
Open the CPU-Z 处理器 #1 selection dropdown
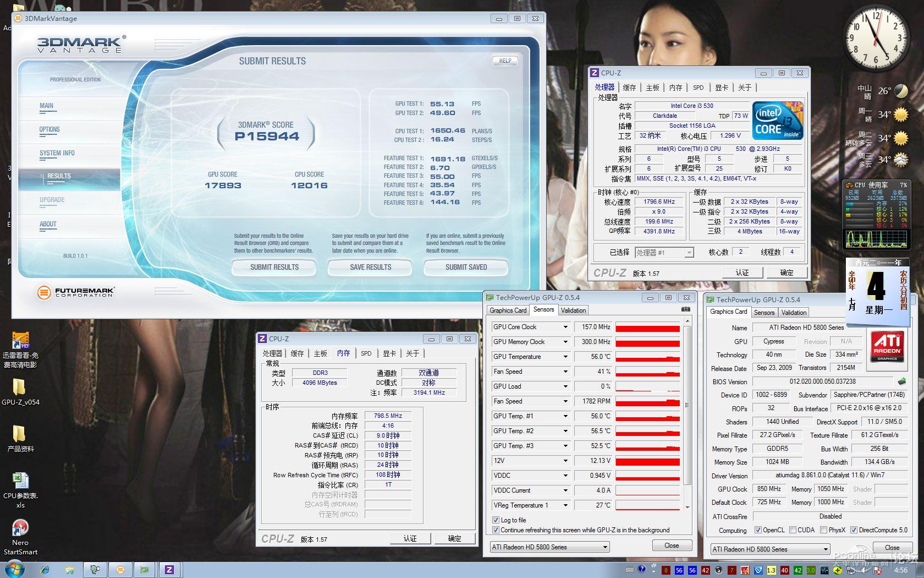[664, 253]
